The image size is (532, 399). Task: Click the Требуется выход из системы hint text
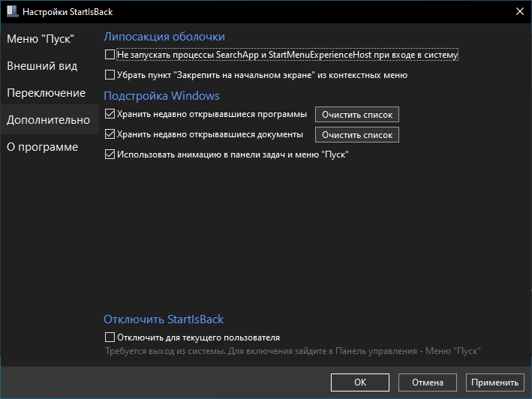click(293, 351)
